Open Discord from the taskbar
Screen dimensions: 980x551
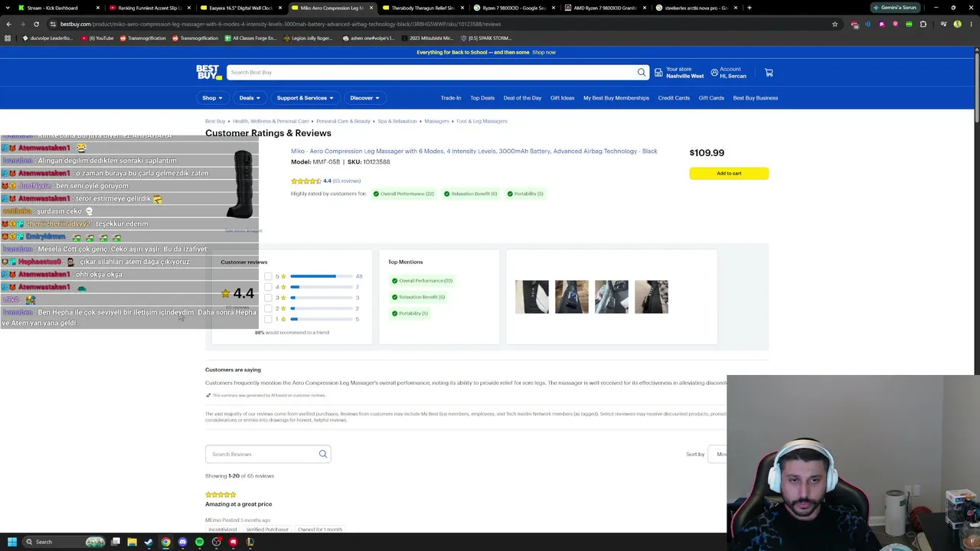coord(182,542)
